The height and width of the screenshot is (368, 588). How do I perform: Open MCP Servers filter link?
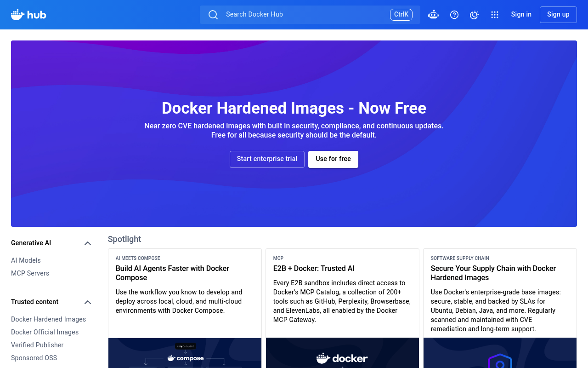(30, 273)
